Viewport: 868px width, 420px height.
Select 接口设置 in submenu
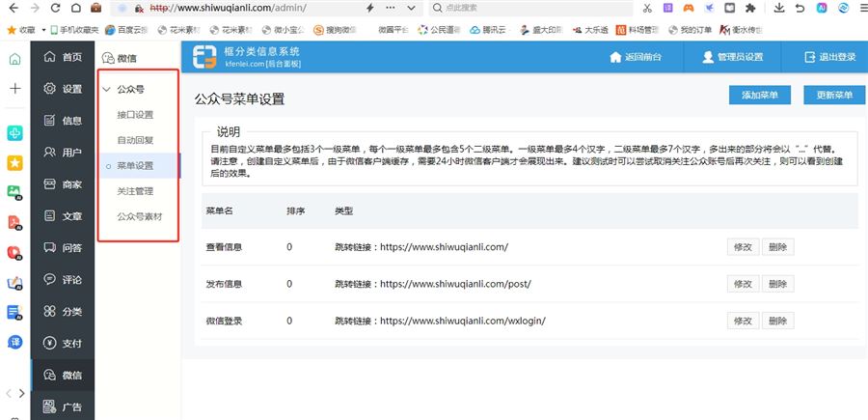click(135, 115)
